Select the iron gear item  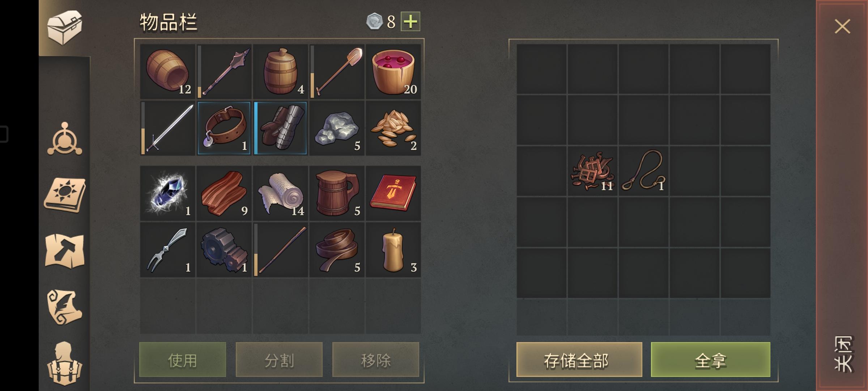tap(224, 250)
